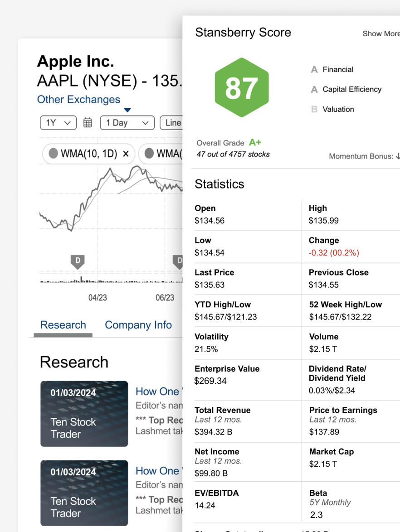Click the Valuation grade B icon

tap(314, 109)
